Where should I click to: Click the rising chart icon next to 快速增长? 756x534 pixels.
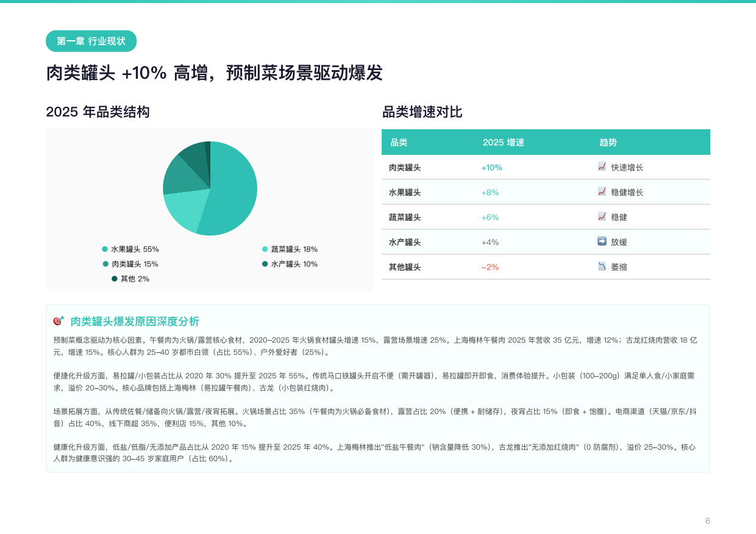(602, 166)
